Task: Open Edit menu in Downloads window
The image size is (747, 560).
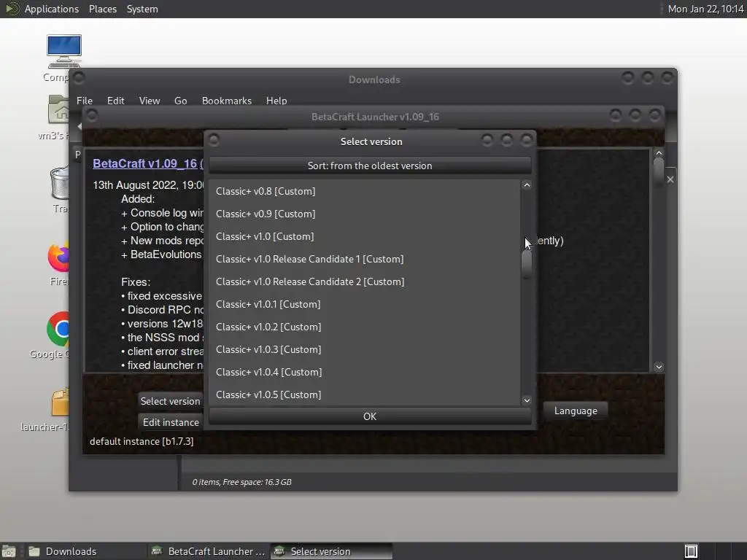Action: click(116, 101)
